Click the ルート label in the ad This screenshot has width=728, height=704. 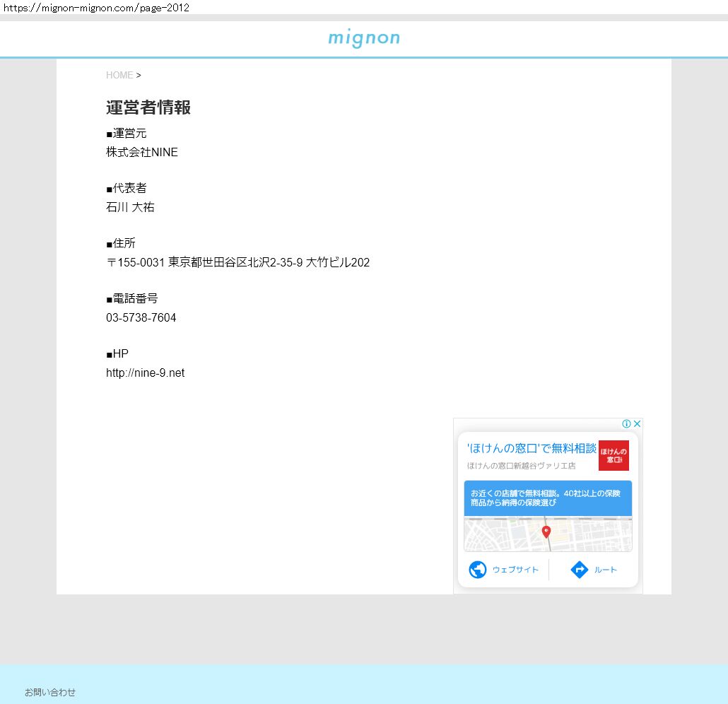coord(606,570)
